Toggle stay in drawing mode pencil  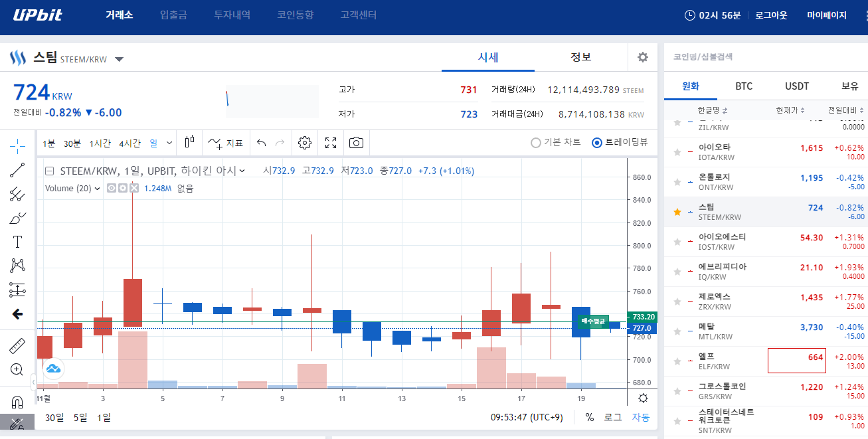click(x=18, y=424)
